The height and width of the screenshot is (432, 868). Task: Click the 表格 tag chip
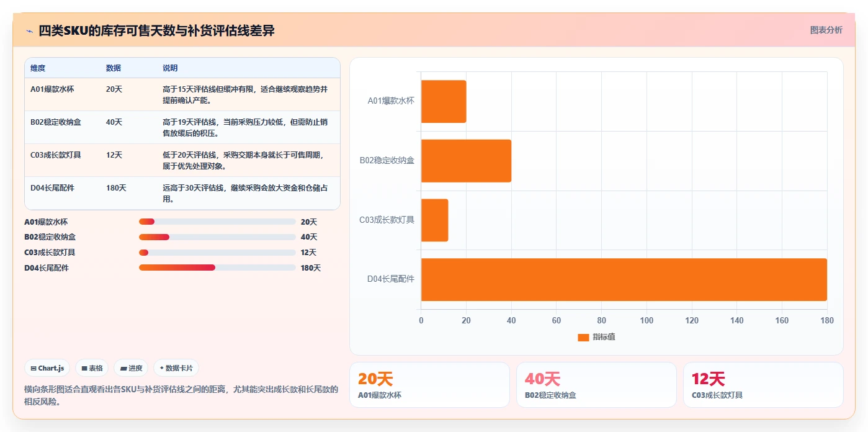coord(92,368)
